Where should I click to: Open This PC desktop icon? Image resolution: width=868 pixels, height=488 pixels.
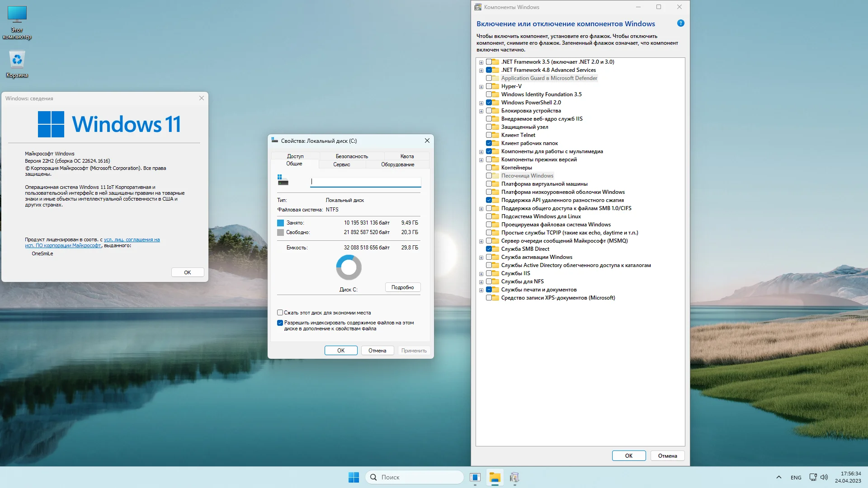pos(17,15)
